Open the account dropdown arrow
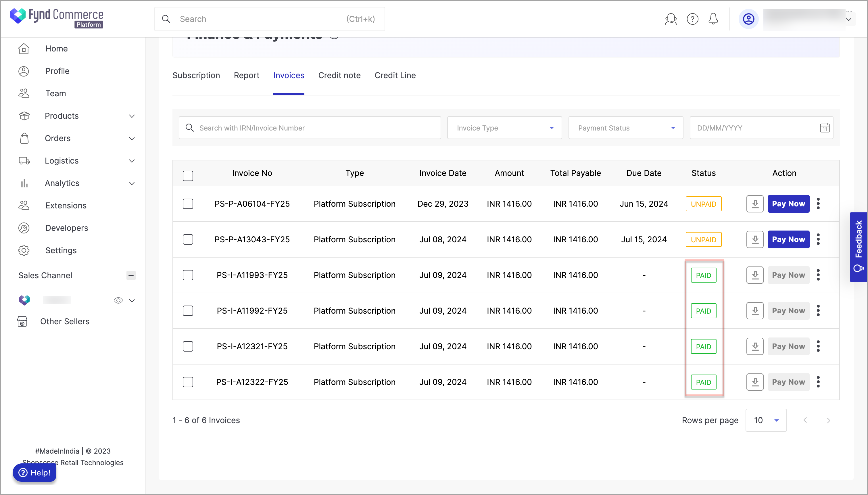This screenshot has height=495, width=868. click(x=848, y=19)
